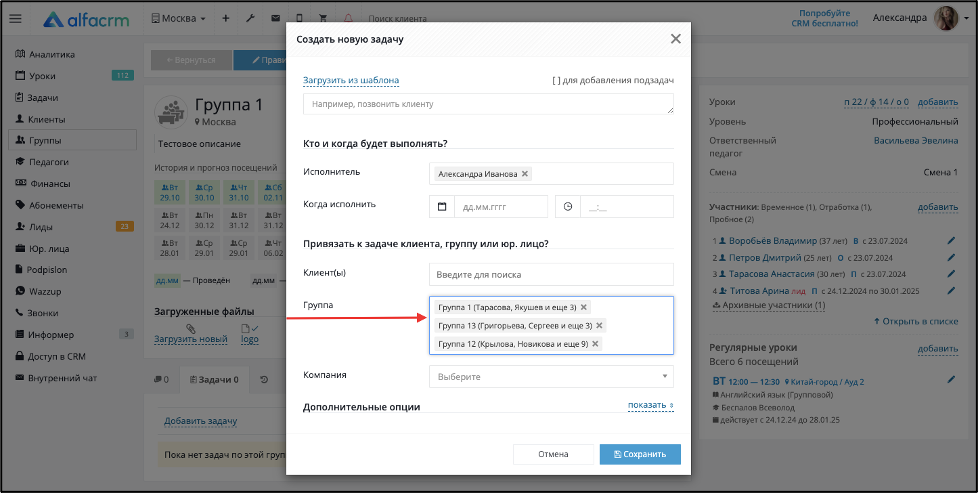Open the hamburger menu icon
This screenshot has height=493, width=979.
pyautogui.click(x=16, y=19)
